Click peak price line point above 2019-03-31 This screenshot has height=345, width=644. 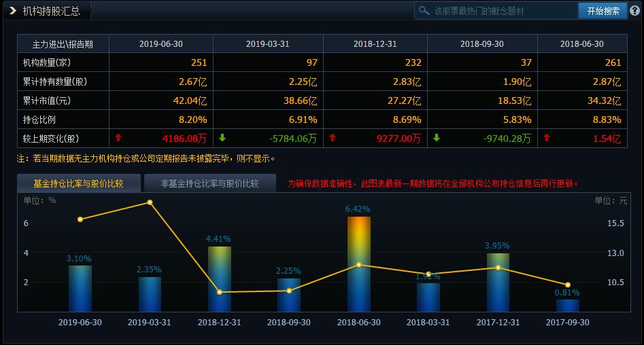coord(150,202)
